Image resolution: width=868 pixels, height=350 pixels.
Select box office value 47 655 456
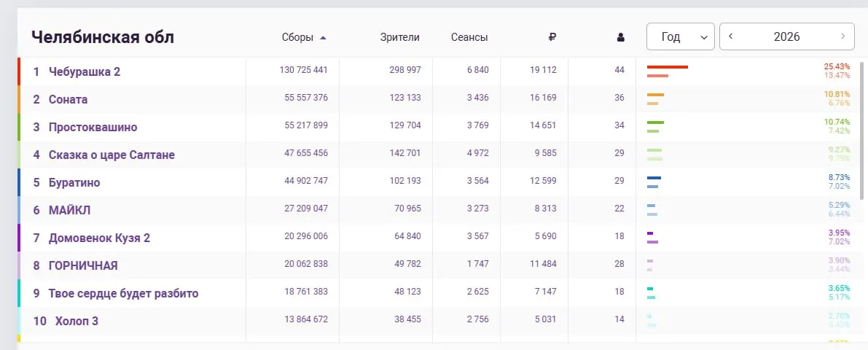click(x=306, y=153)
